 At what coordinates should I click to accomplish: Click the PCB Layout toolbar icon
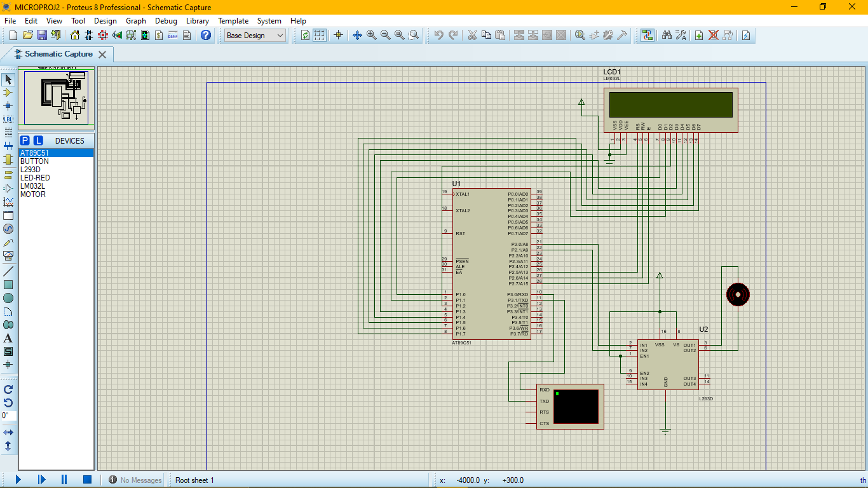(x=103, y=36)
